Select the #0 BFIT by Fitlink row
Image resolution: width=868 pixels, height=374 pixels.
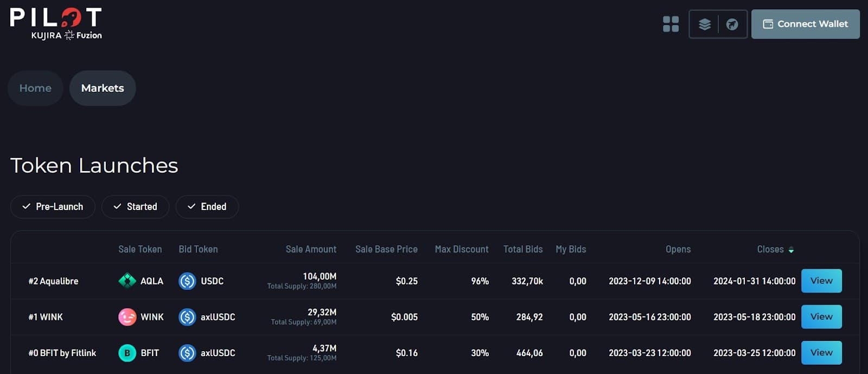[x=62, y=353]
